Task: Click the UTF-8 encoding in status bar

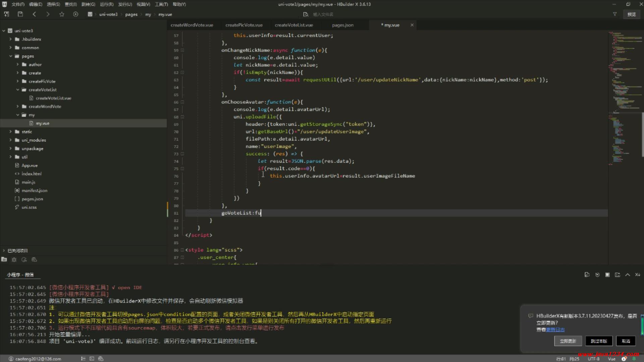Action: pos(594,359)
